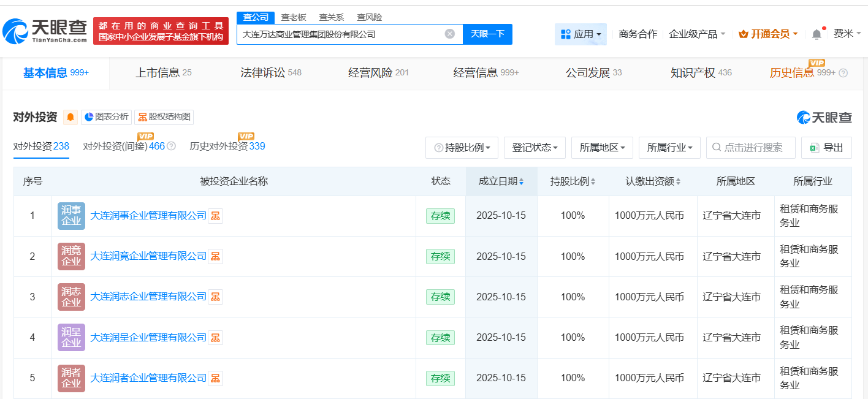
Task: Click the alarm bell beside 对外投资 heading
Action: (x=70, y=116)
